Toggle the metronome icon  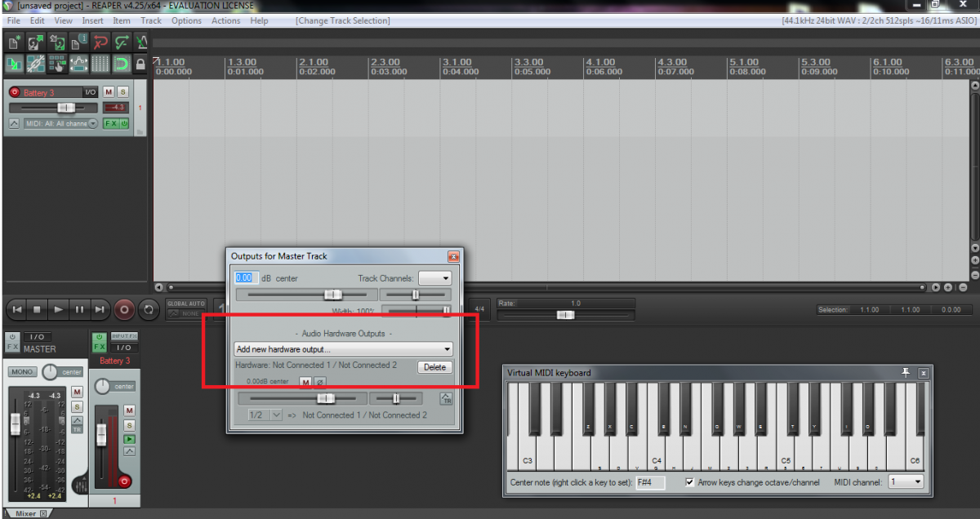[x=140, y=42]
